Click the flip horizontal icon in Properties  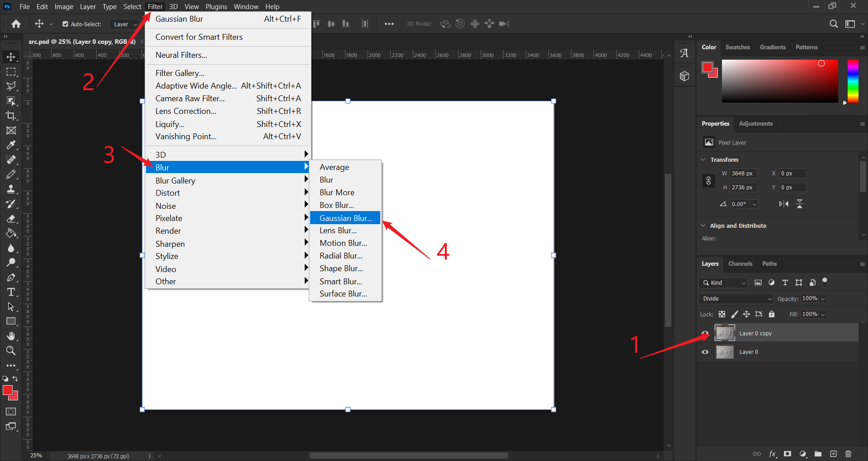(783, 204)
